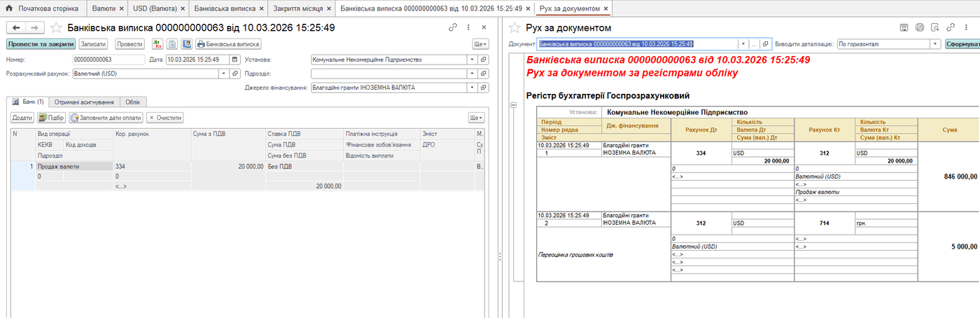This screenshot has width=980, height=318.
Task: Expand the Підрозділ dropdown list
Action: click(x=471, y=73)
